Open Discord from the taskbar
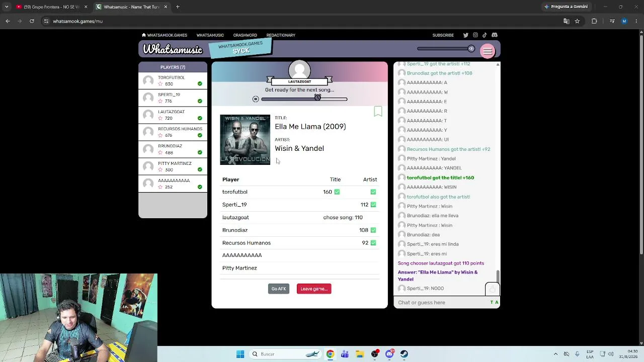The image size is (644, 362). (389, 354)
